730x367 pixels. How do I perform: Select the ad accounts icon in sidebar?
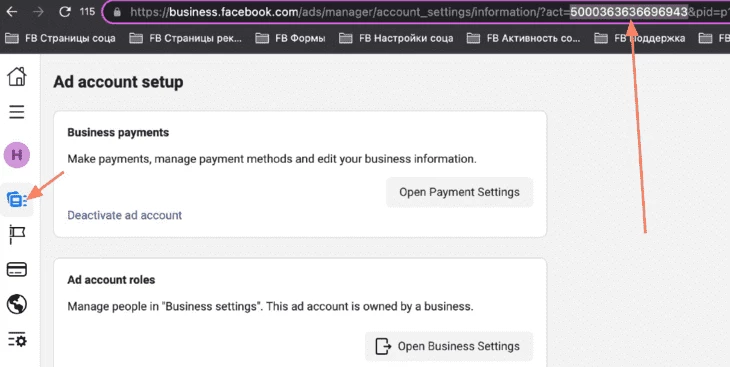(17, 199)
